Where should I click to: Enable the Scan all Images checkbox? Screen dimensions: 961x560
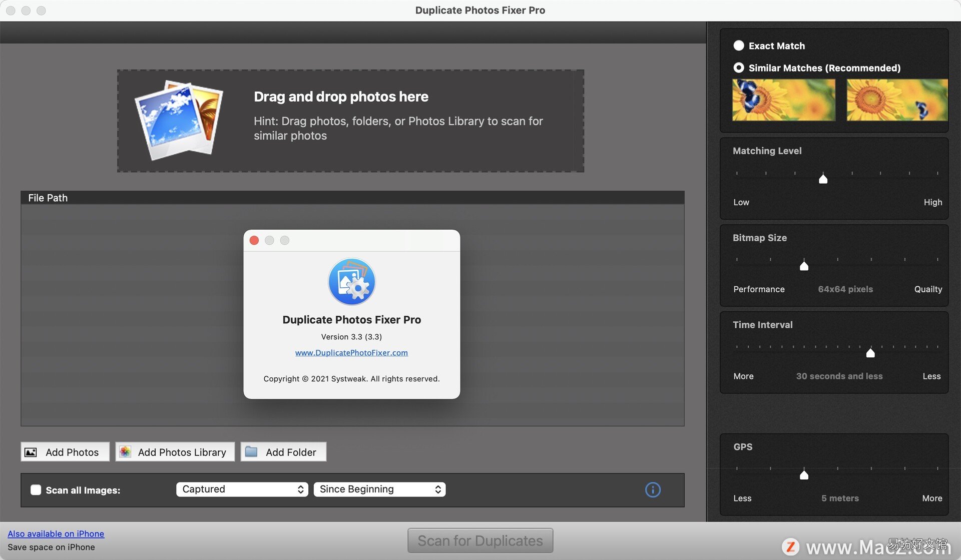36,490
